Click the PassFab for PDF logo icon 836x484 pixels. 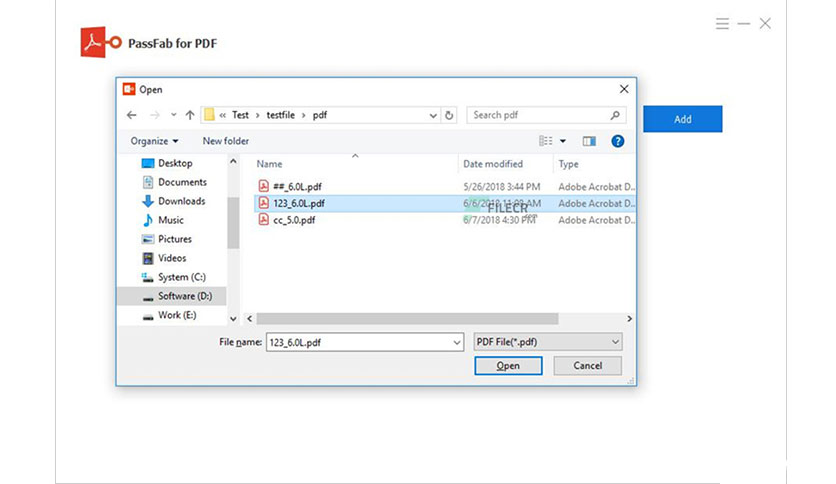[101, 42]
